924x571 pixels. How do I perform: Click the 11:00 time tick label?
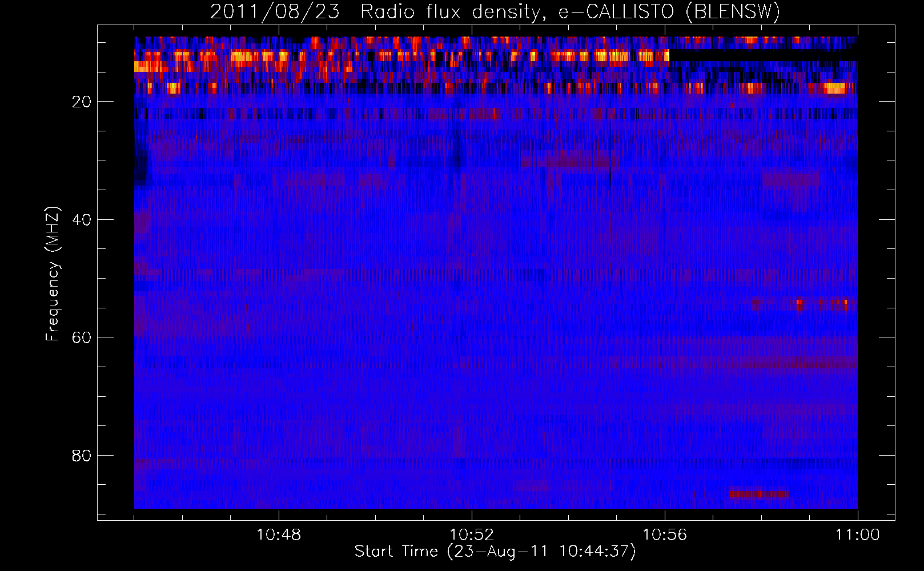click(x=858, y=535)
